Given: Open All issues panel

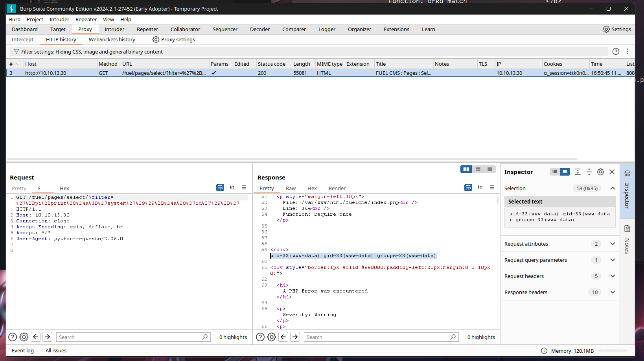Looking at the screenshot, I should 56,350.
